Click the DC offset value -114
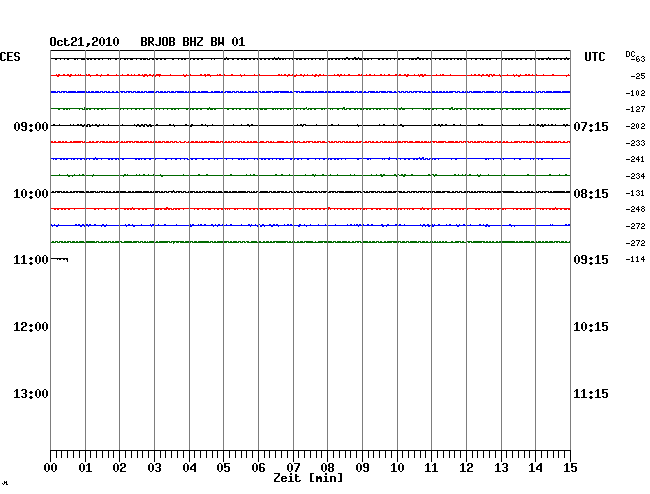 (x=635, y=259)
